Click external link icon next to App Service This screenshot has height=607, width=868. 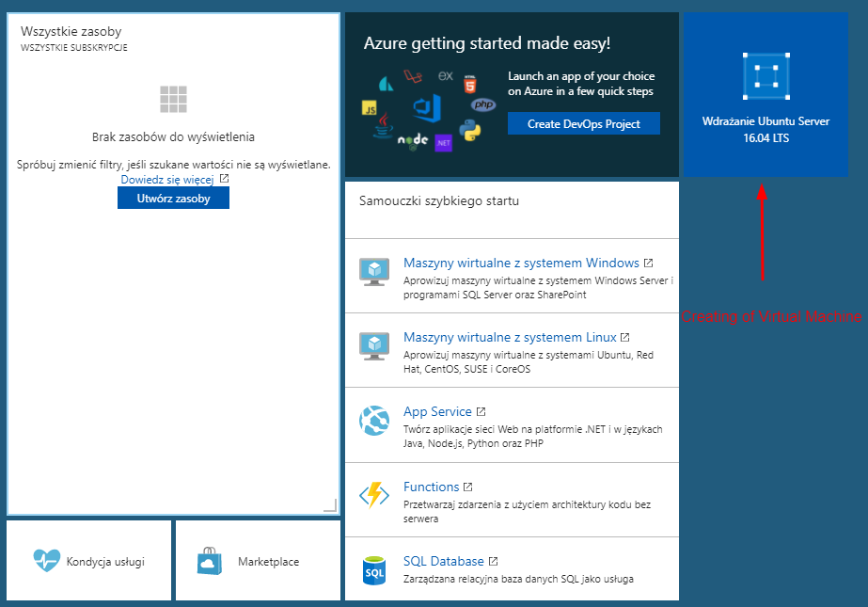point(481,411)
